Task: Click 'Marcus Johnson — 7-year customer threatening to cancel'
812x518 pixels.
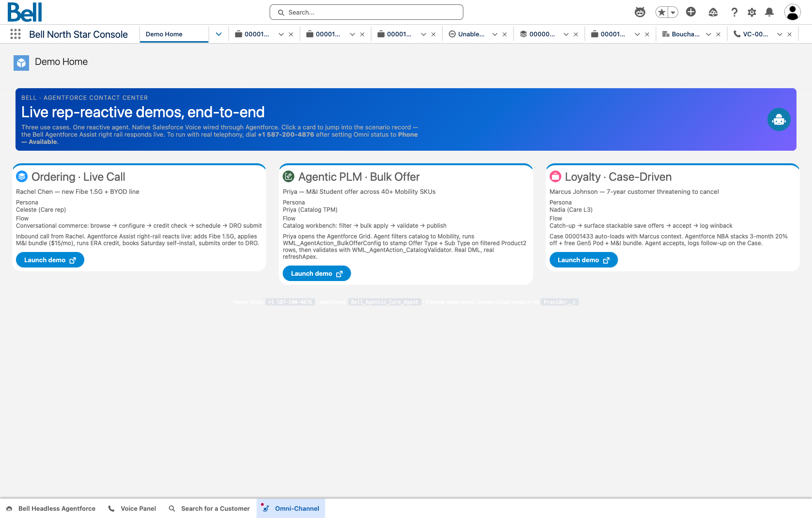Action: pyautogui.click(x=634, y=192)
